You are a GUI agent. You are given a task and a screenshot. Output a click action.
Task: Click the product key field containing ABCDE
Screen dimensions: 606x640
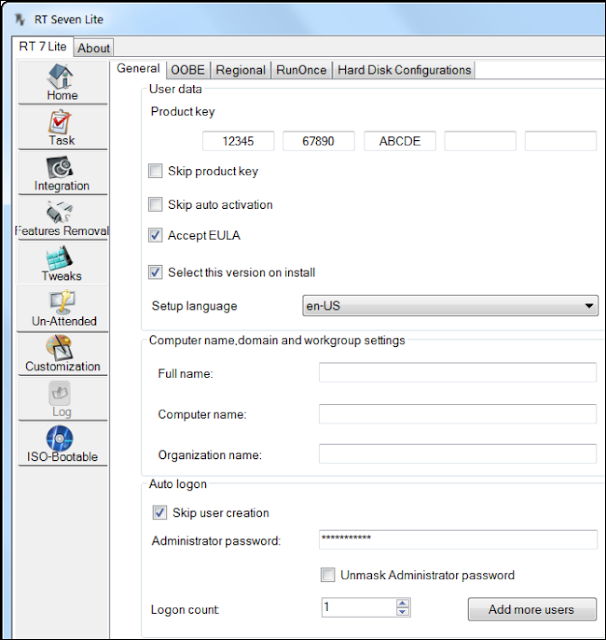coord(400,141)
